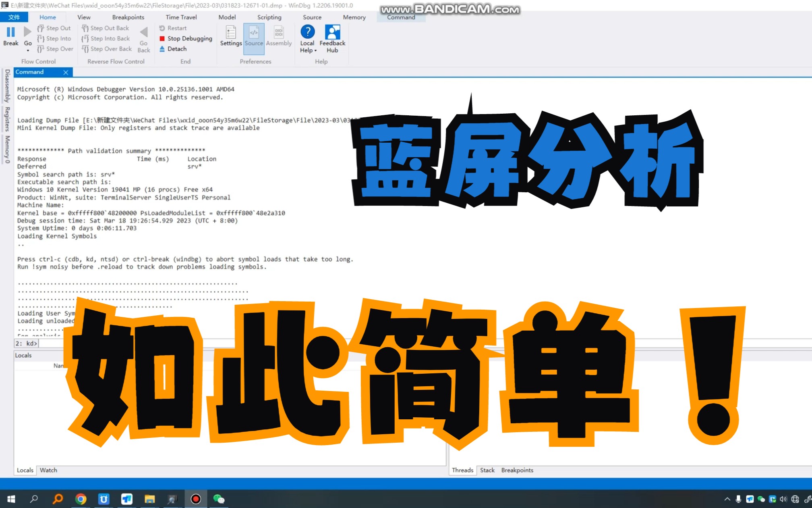Switch to the View ribbon tab

pyautogui.click(x=84, y=17)
